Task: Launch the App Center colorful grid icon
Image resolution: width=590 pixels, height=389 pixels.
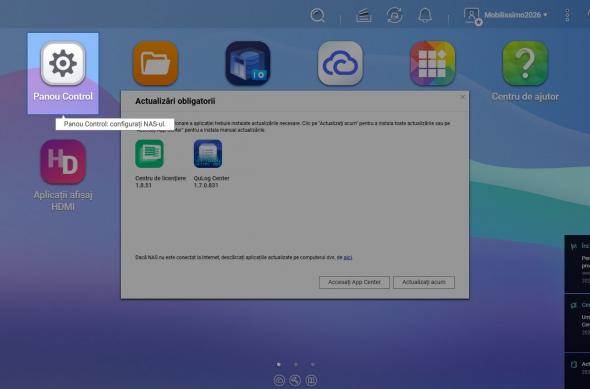Action: pos(433,63)
